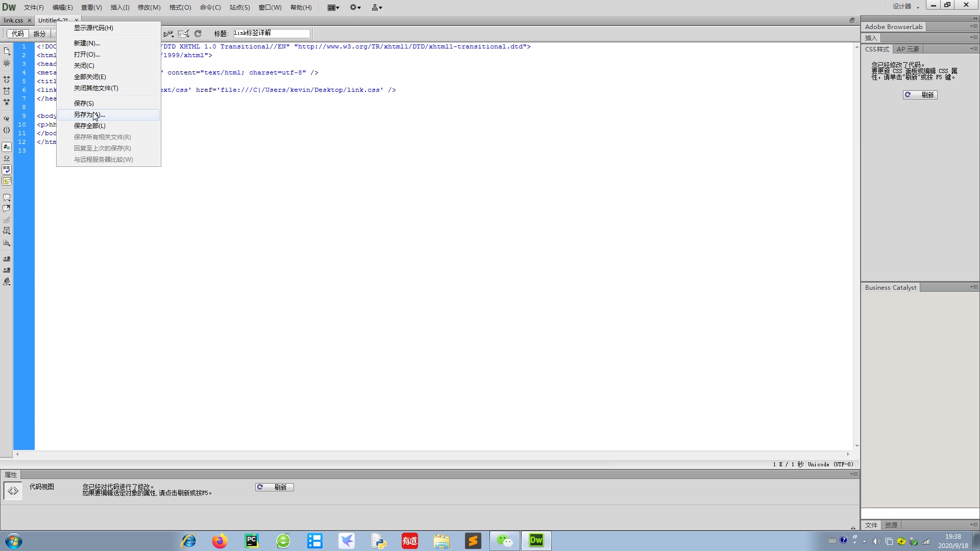Open the 站点(S) menu
Image resolution: width=980 pixels, height=551 pixels.
tap(240, 7)
